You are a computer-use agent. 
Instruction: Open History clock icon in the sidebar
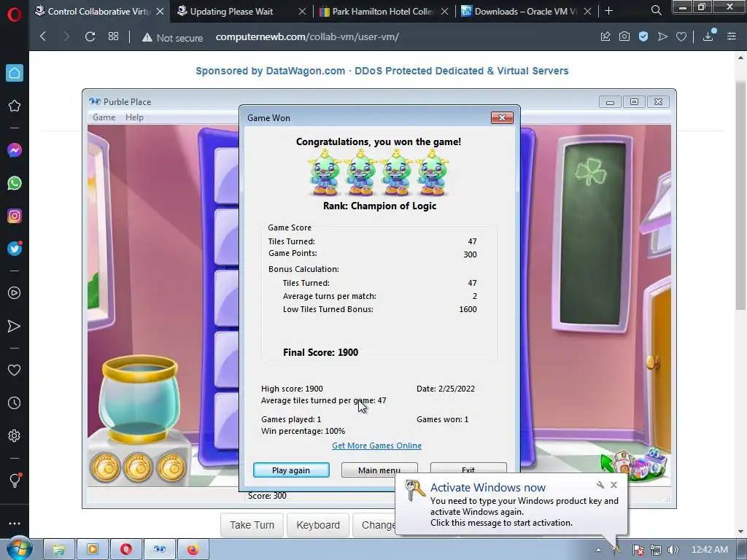15,402
